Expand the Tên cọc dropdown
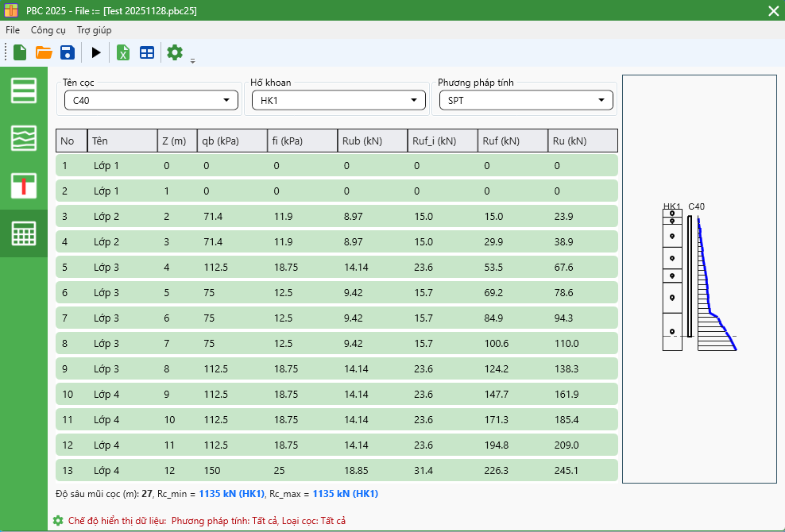Viewport: 785px width, 532px height. [149, 100]
